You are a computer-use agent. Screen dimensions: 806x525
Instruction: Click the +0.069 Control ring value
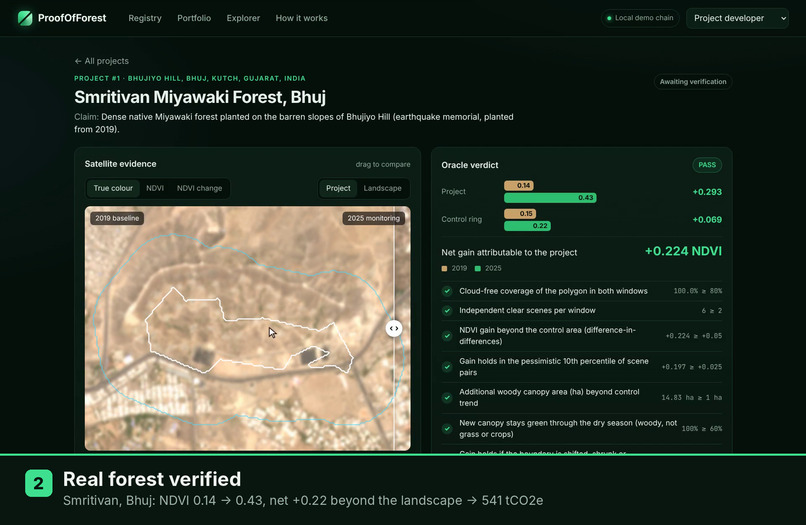coord(707,220)
